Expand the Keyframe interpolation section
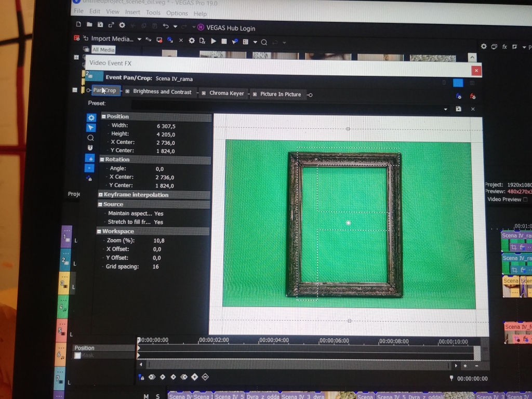The width and height of the screenshot is (532, 399). pos(101,195)
